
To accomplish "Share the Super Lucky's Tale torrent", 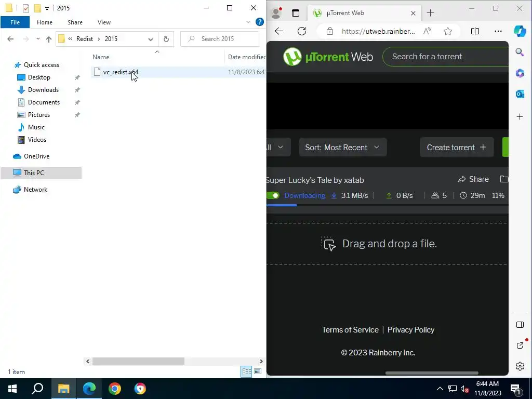I will 473,179.
